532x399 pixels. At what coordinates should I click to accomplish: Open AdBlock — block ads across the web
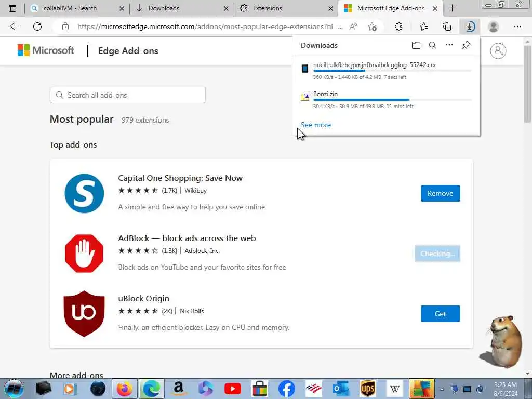pyautogui.click(x=187, y=238)
